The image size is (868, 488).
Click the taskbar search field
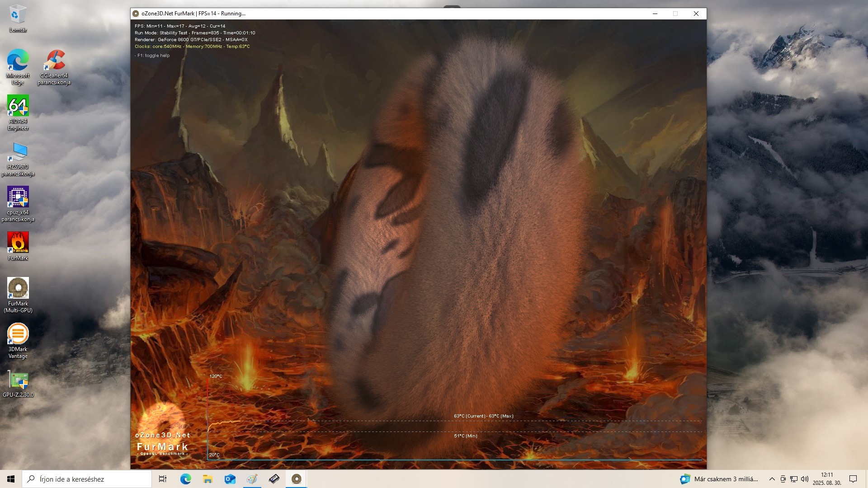[87, 479]
